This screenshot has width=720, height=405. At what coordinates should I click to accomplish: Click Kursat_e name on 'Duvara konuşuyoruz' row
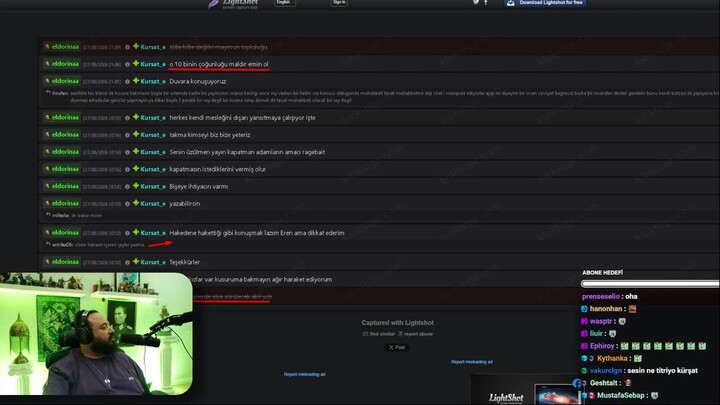pyautogui.click(x=153, y=81)
